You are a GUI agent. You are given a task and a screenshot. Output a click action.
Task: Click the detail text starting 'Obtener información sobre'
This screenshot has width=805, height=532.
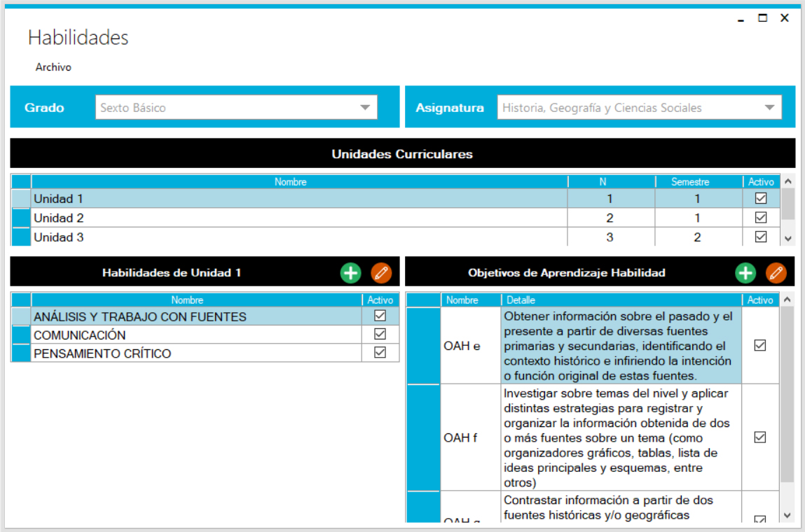[x=621, y=346]
